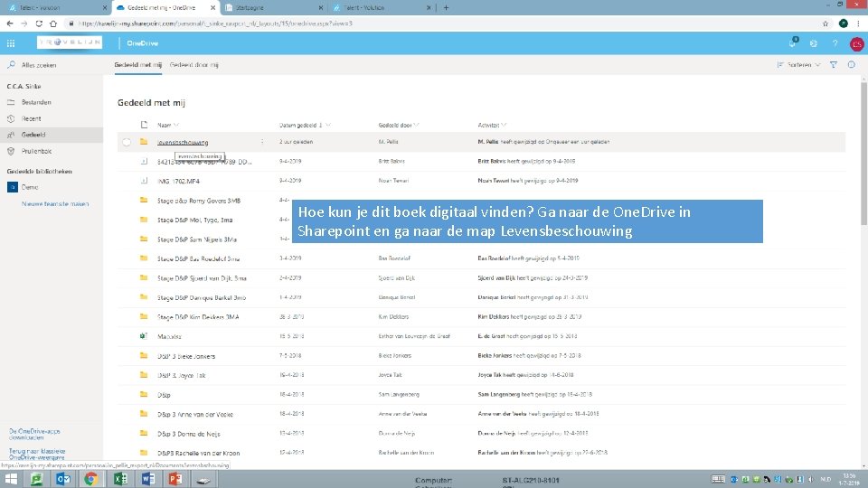This screenshot has width=868, height=488.
Task: Open Word from the taskbar
Action: [147, 479]
